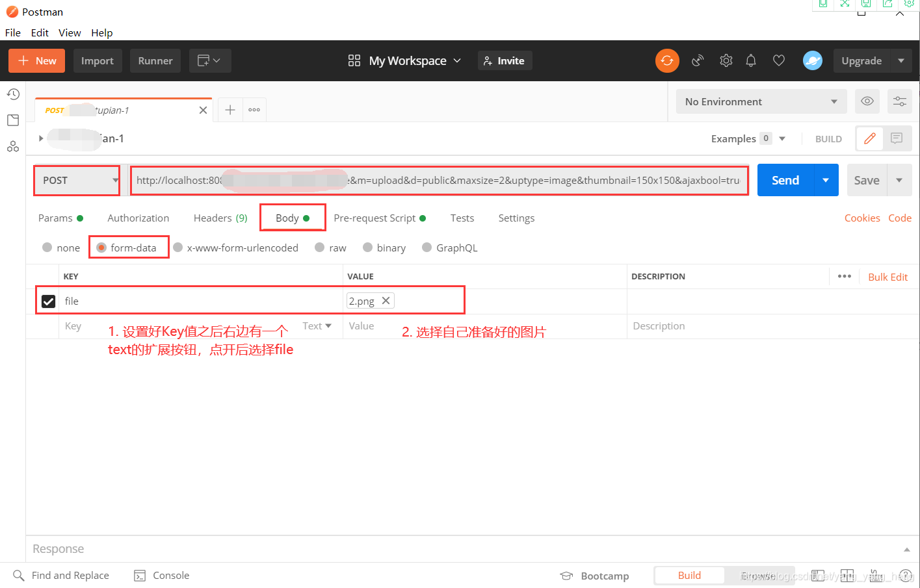Switch to the Settings tab
Viewport: 920px width, 588px height.
(x=516, y=218)
